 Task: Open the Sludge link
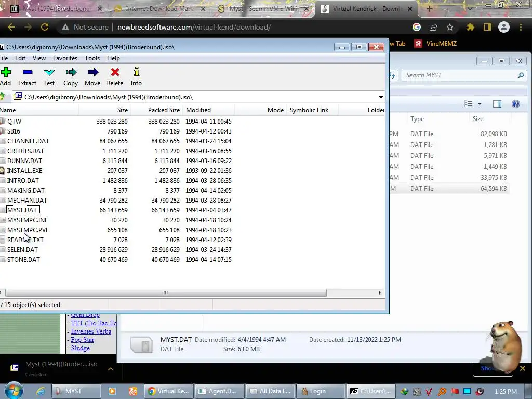81,348
